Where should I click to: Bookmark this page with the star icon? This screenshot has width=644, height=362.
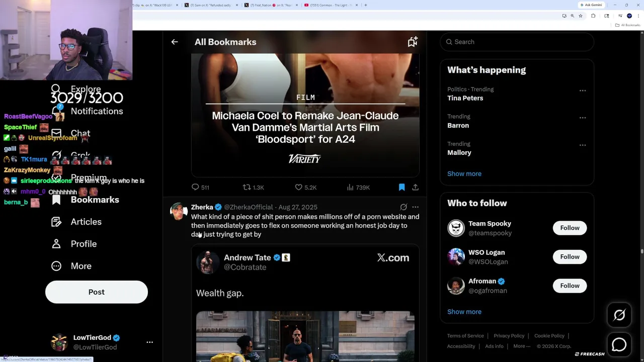581,16
